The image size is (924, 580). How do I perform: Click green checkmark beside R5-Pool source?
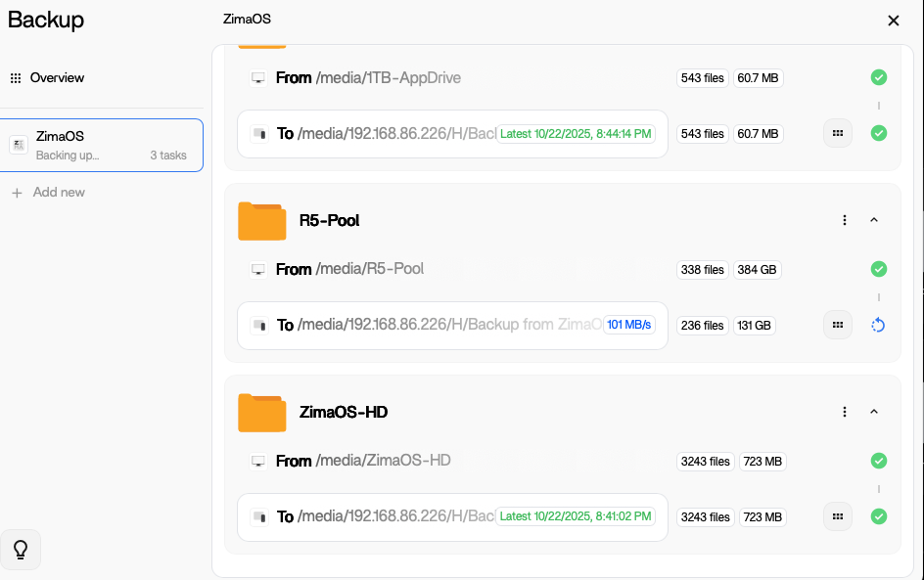pyautogui.click(x=878, y=269)
